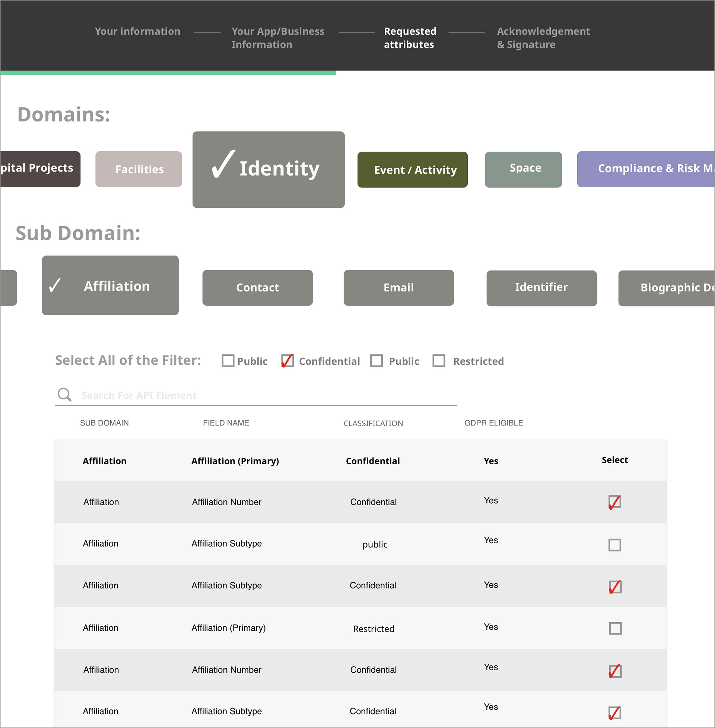Viewport: 715px width, 728px height.
Task: Click the search magnifier icon
Action: [64, 395]
